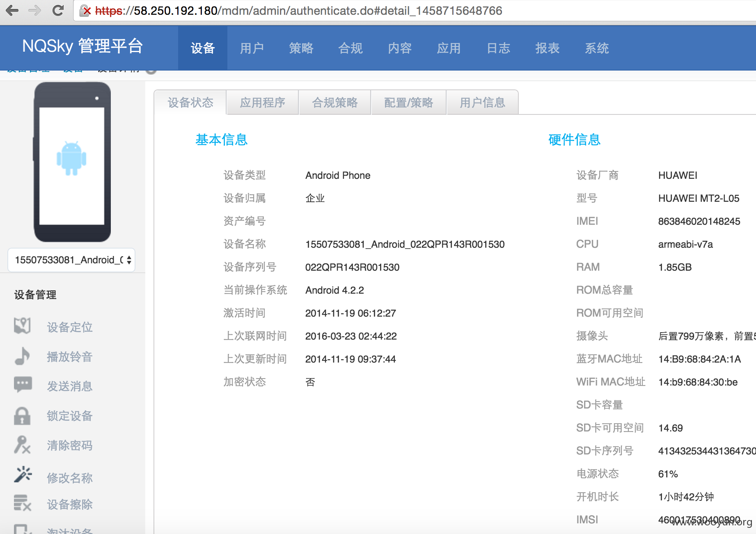756x534 pixels.
Task: Open the 内容 top menu
Action: (x=400, y=48)
